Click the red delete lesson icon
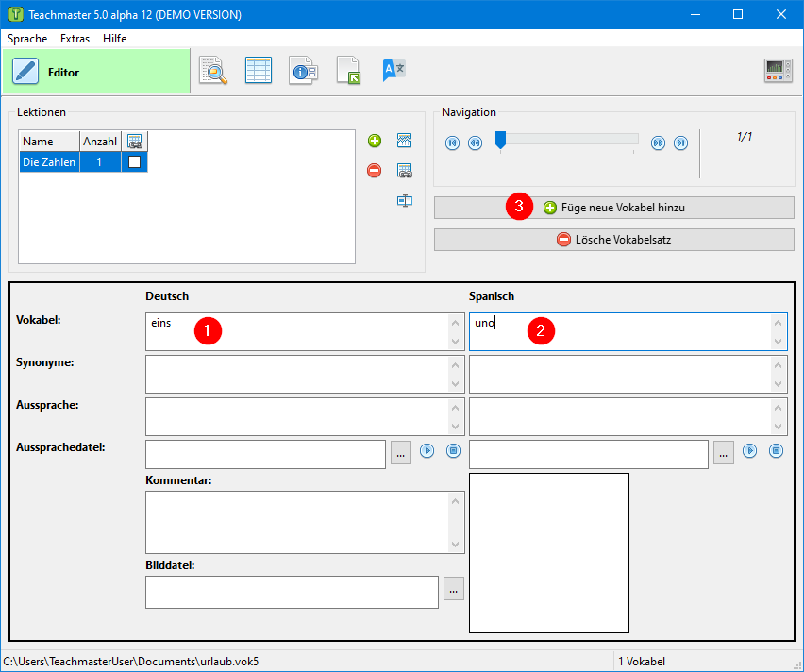This screenshot has width=804, height=672. point(375,171)
